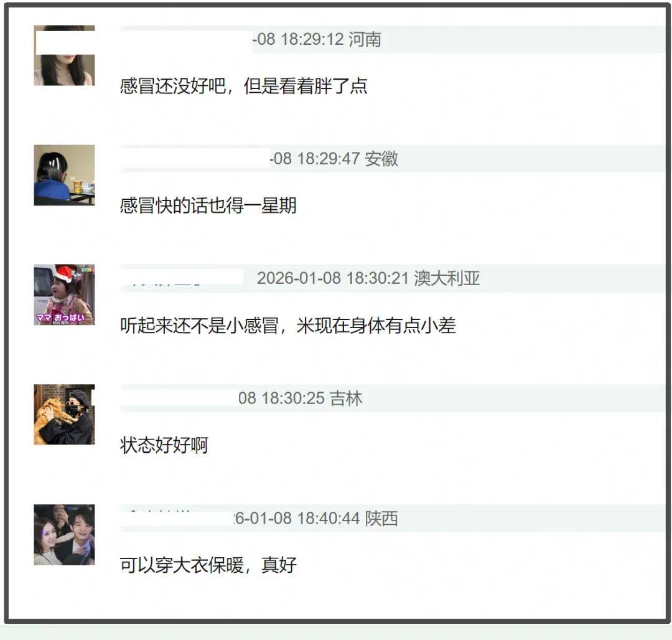
Task: Click the comment 感冒还没好吧，但是看着胖了点
Action: tap(243, 86)
